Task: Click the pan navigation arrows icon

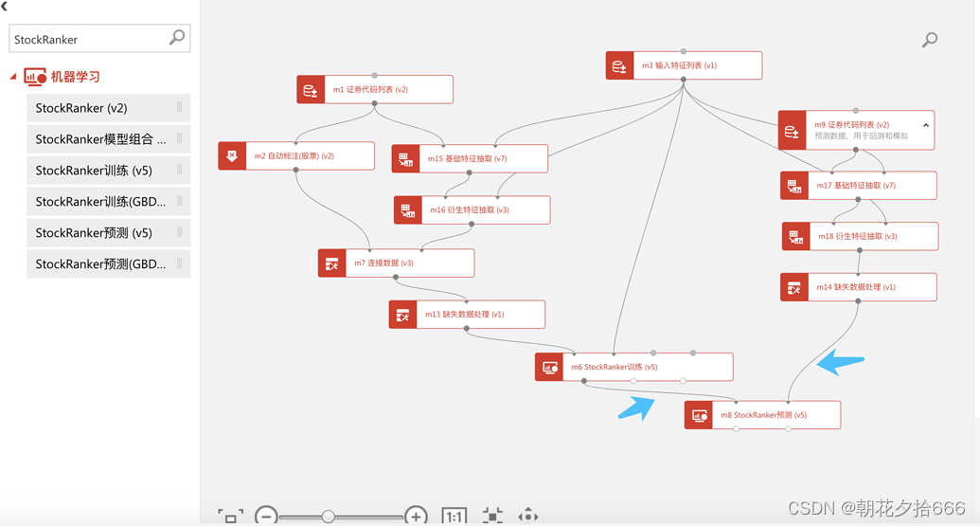Action: point(528,517)
